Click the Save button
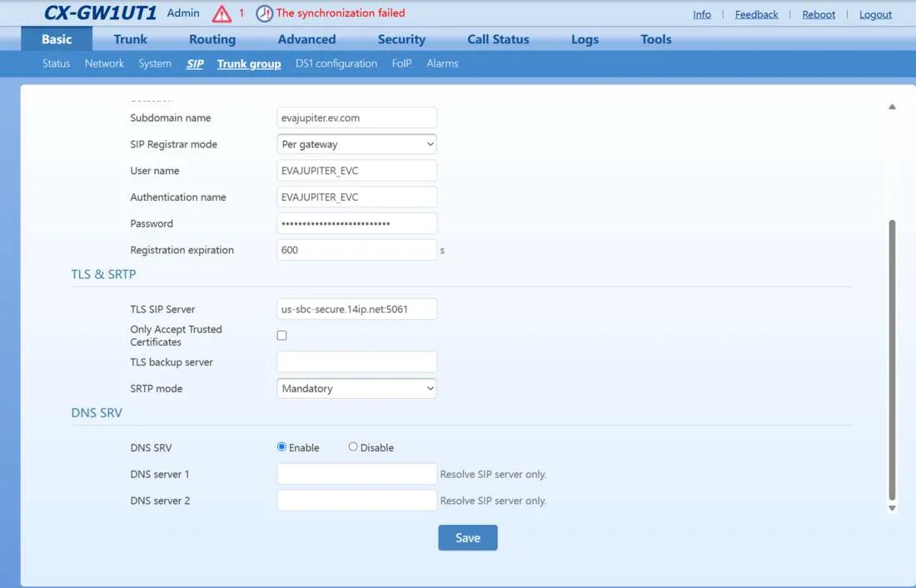This screenshot has width=916, height=588. pyautogui.click(x=468, y=538)
